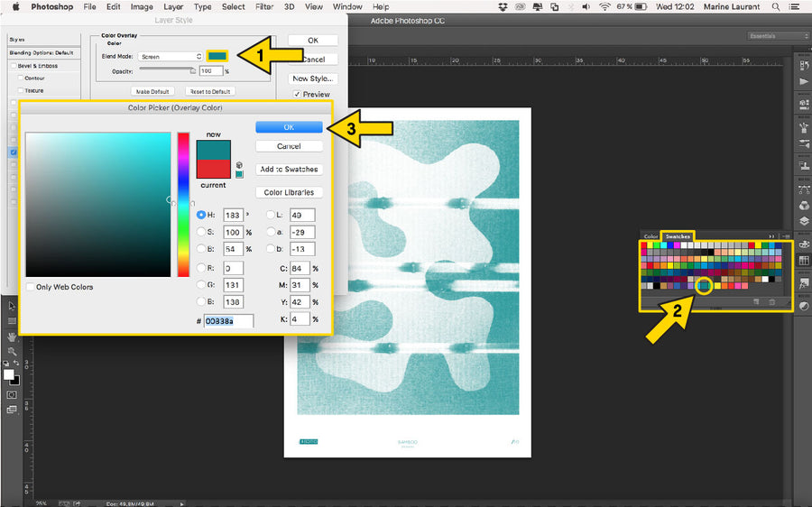Screen dimensions: 812x507
Task: Click the swap foreground/background colors arrow
Action: coord(16,364)
